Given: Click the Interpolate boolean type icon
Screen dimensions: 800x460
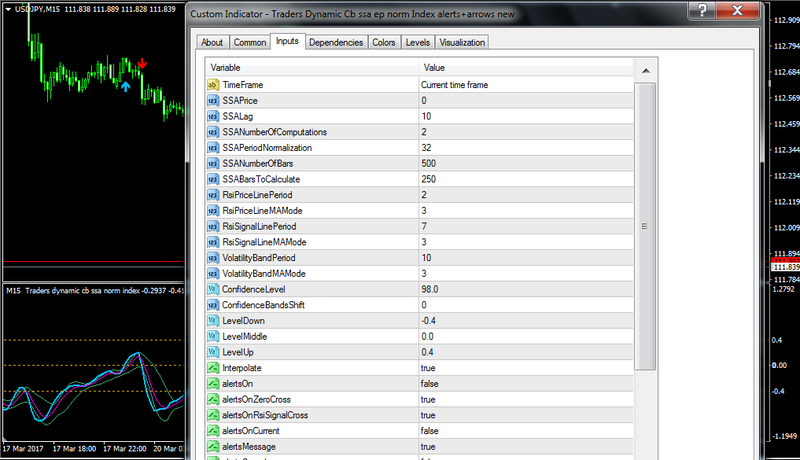Looking at the screenshot, I should click(213, 368).
